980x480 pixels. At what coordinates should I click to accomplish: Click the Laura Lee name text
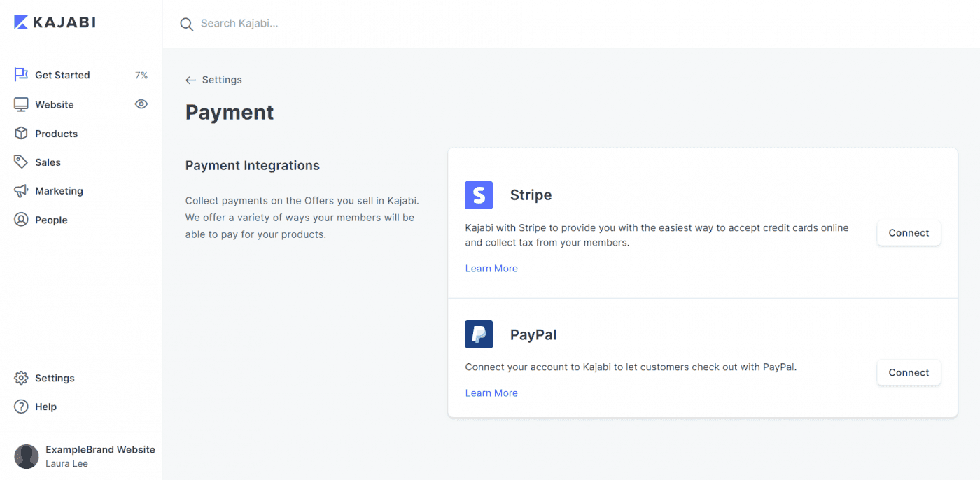66,463
